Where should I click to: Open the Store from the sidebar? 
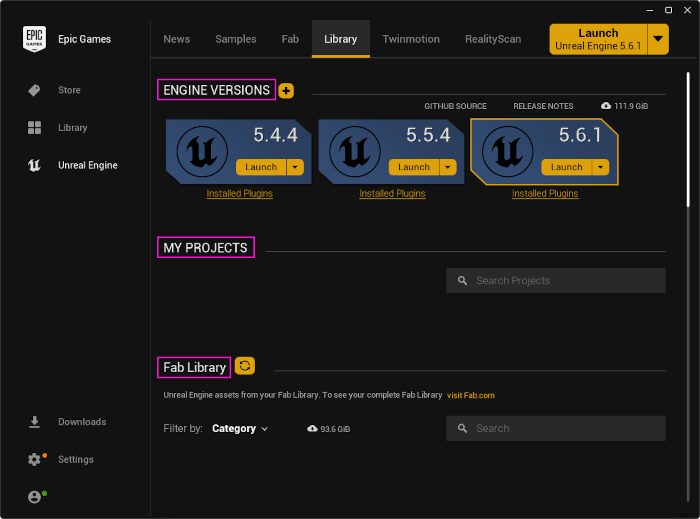(34, 90)
